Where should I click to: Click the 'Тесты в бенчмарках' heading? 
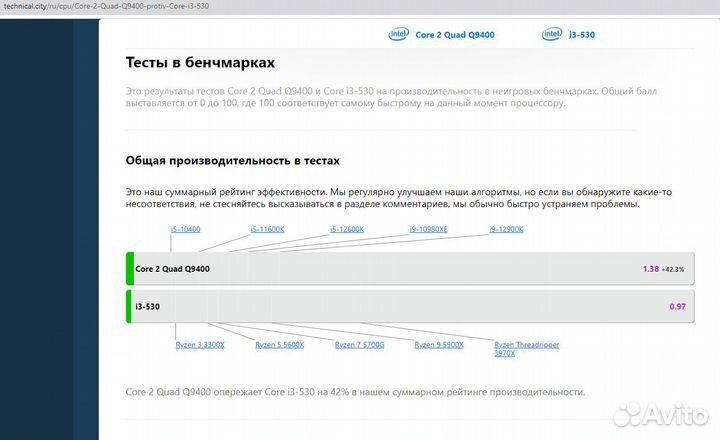click(200, 62)
